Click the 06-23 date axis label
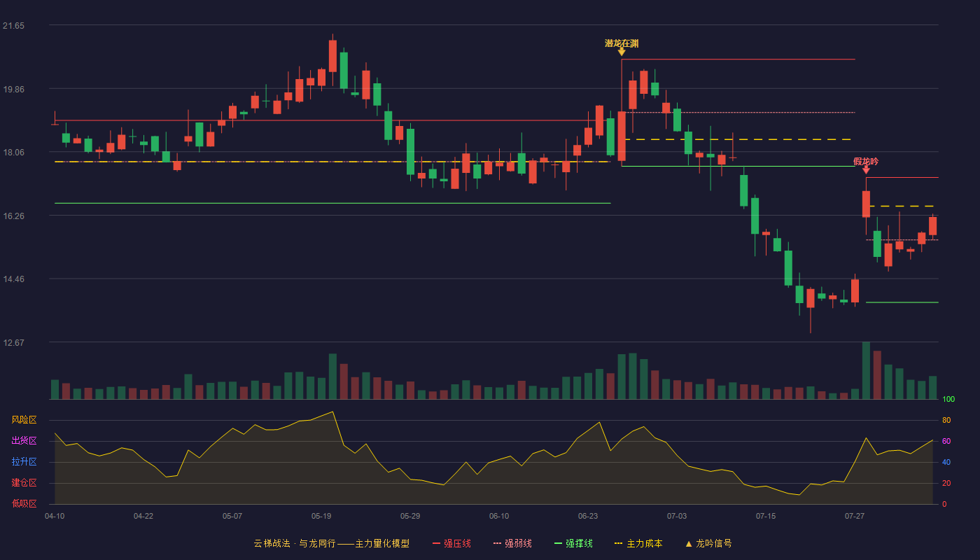This screenshot has width=980, height=560. 588,516
